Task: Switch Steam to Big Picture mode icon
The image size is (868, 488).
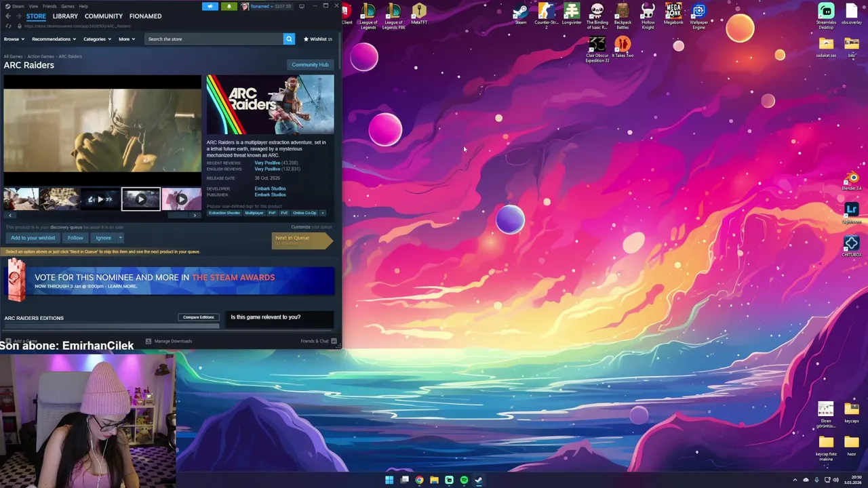Action: [302, 6]
